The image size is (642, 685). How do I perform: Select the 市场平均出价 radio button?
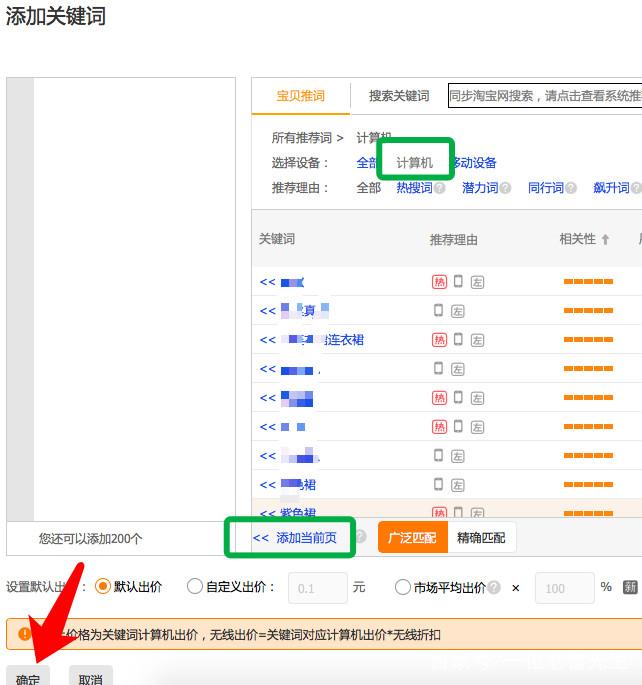[403, 586]
